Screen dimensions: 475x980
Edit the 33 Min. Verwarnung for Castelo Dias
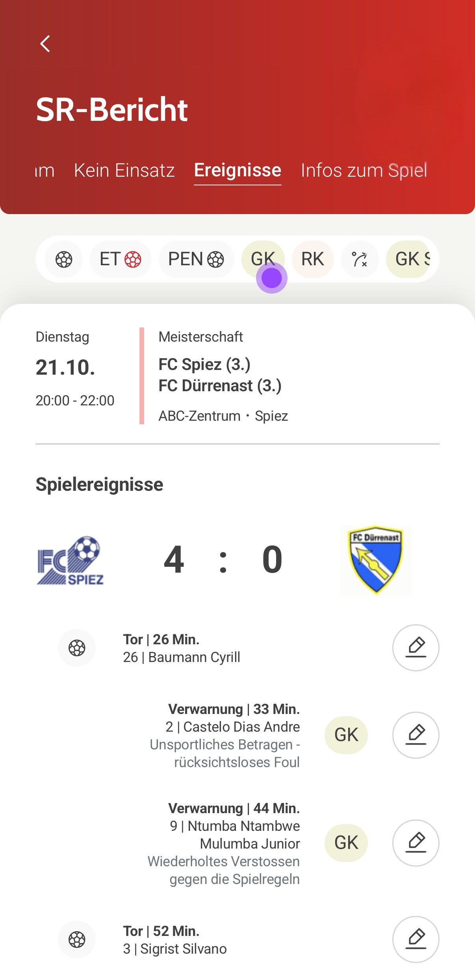[416, 735]
